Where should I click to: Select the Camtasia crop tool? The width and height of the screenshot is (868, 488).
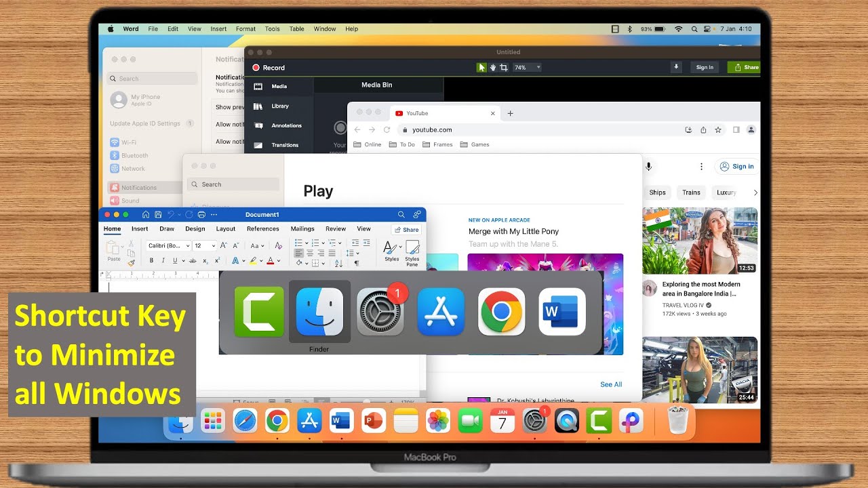[503, 68]
